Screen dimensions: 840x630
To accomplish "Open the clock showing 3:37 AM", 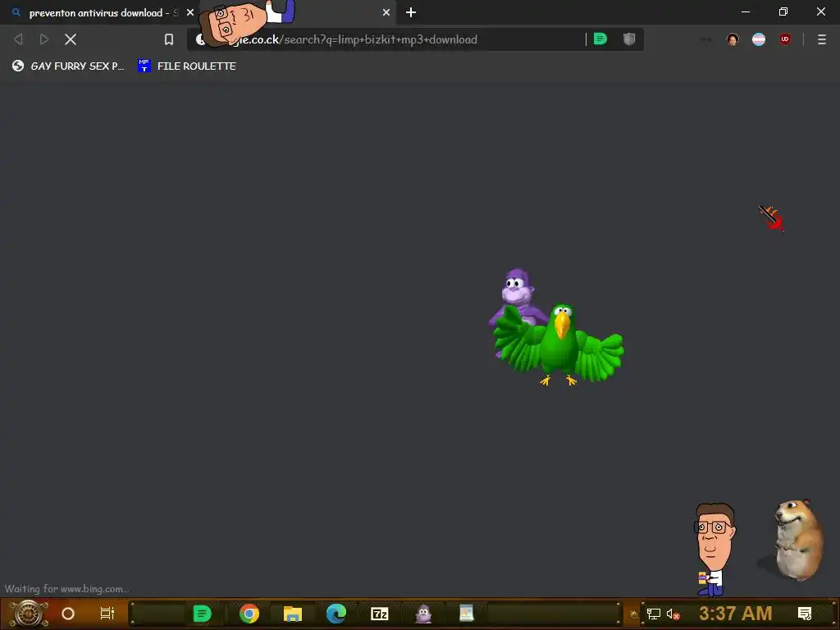I will pos(736,614).
